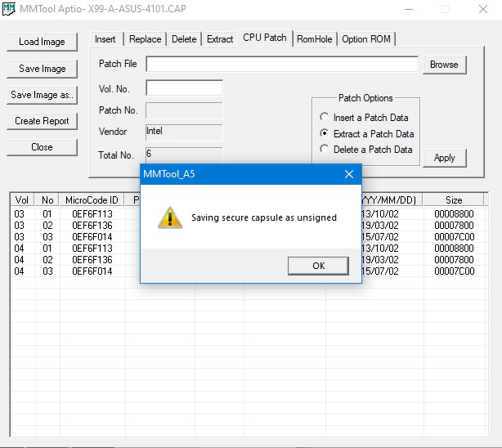The width and height of the screenshot is (502, 448).
Task: Click the No column header
Action: pos(47,200)
